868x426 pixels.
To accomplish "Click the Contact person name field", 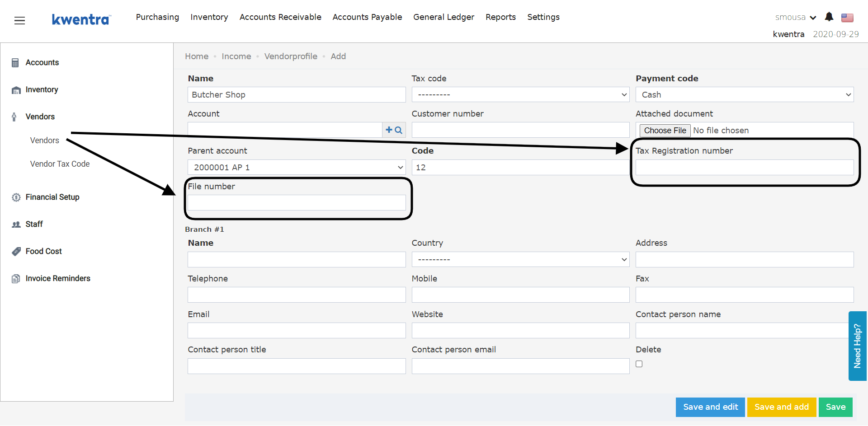I will pyautogui.click(x=742, y=331).
